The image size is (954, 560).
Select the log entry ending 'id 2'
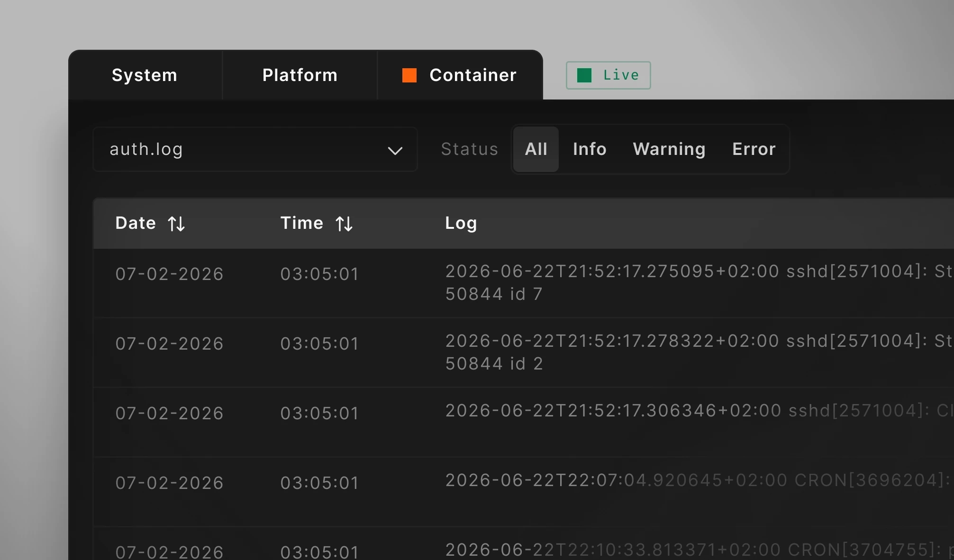pyautogui.click(x=524, y=352)
